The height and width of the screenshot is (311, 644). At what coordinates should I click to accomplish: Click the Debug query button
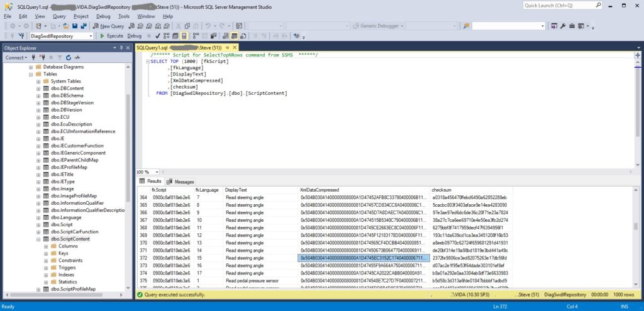(135, 36)
